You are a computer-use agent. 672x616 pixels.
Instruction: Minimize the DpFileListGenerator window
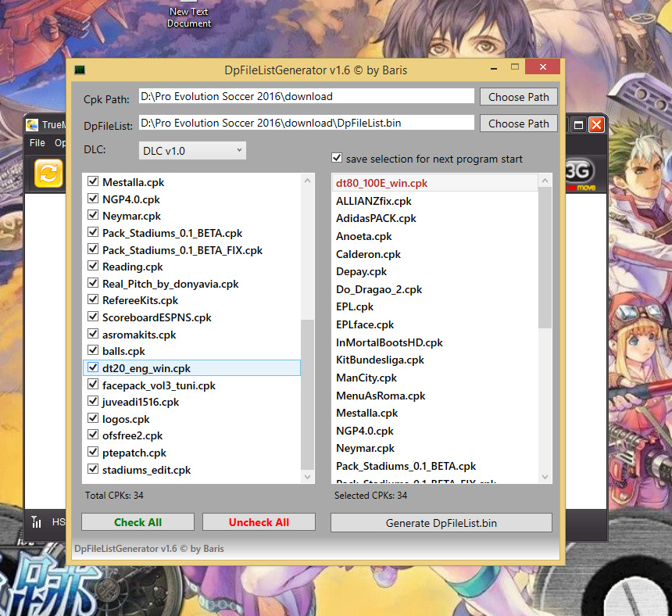click(x=494, y=67)
